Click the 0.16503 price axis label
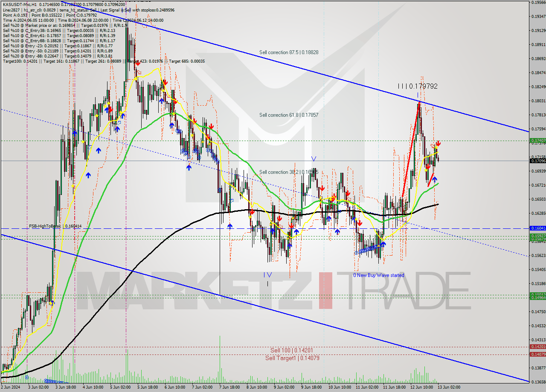The width and height of the screenshot is (546, 392). (x=538, y=199)
